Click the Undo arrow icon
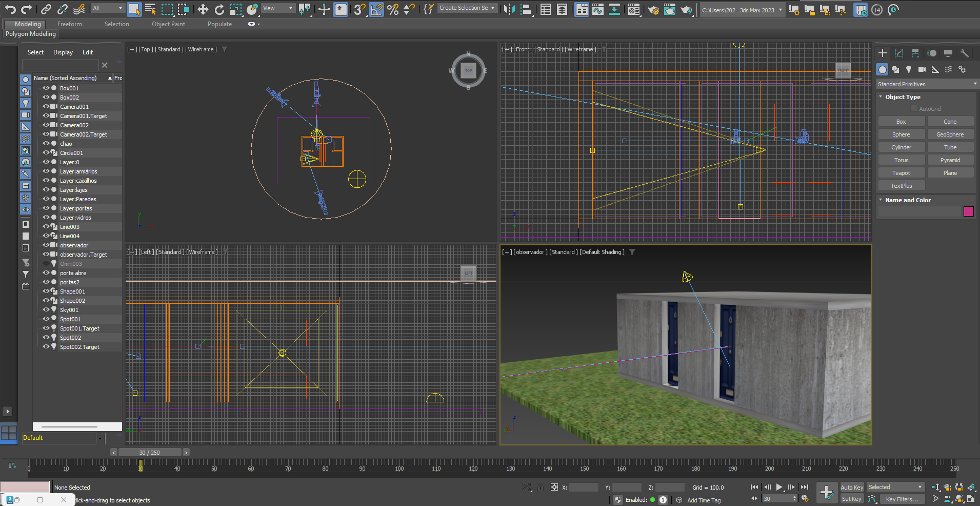Image resolution: width=980 pixels, height=506 pixels. point(10,9)
